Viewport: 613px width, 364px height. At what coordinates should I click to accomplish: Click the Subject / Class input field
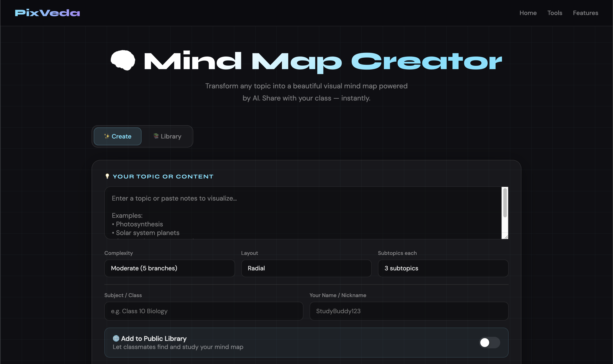click(x=204, y=311)
